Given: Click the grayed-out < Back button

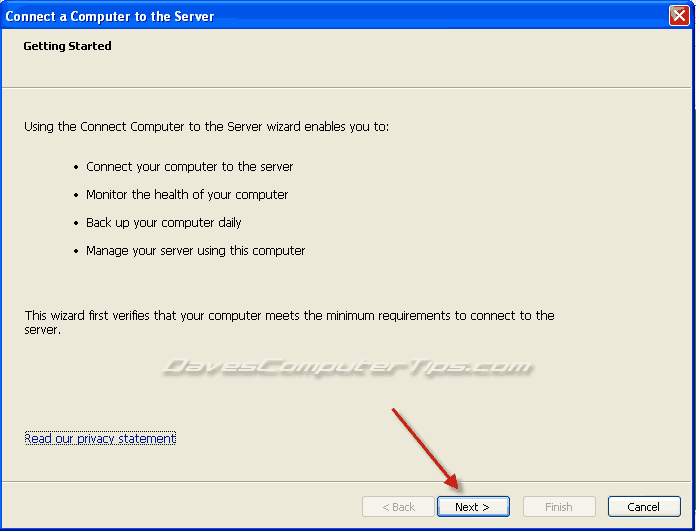Looking at the screenshot, I should pyautogui.click(x=398, y=507).
